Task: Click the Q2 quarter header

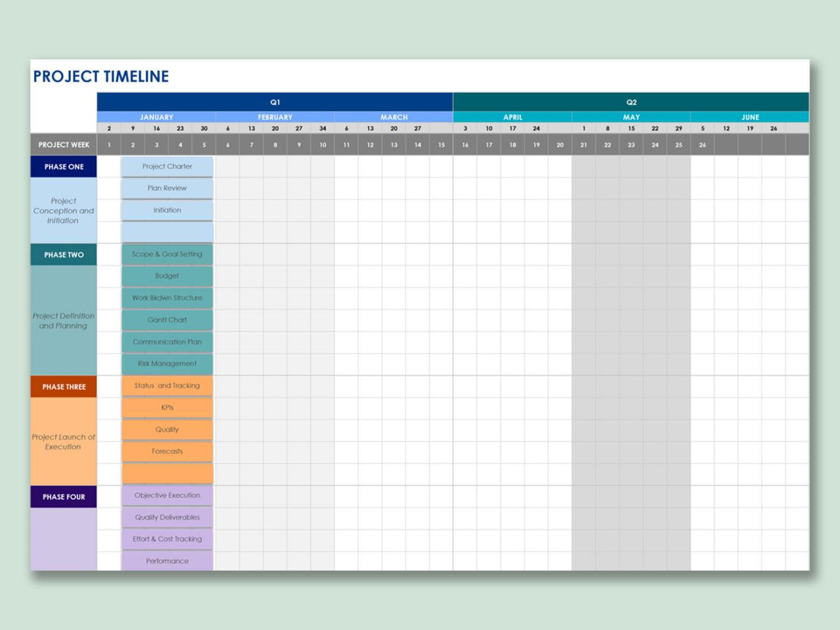Action: click(x=630, y=102)
